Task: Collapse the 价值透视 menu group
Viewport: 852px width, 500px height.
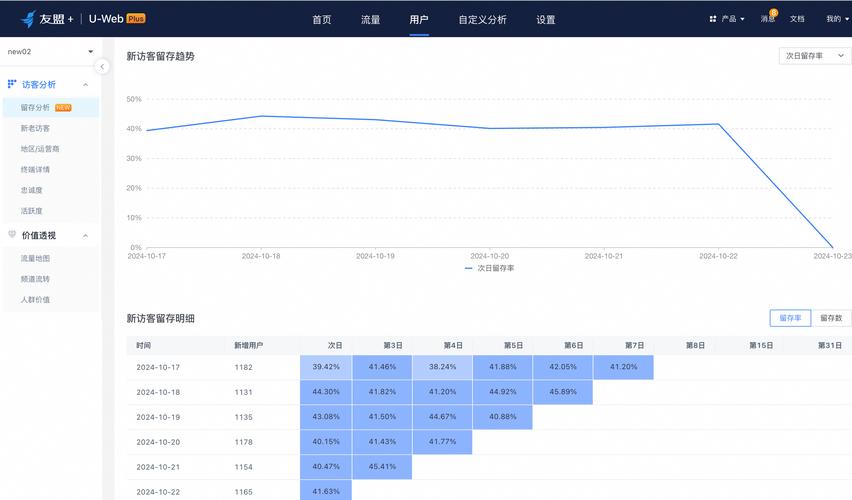Action: [85, 236]
